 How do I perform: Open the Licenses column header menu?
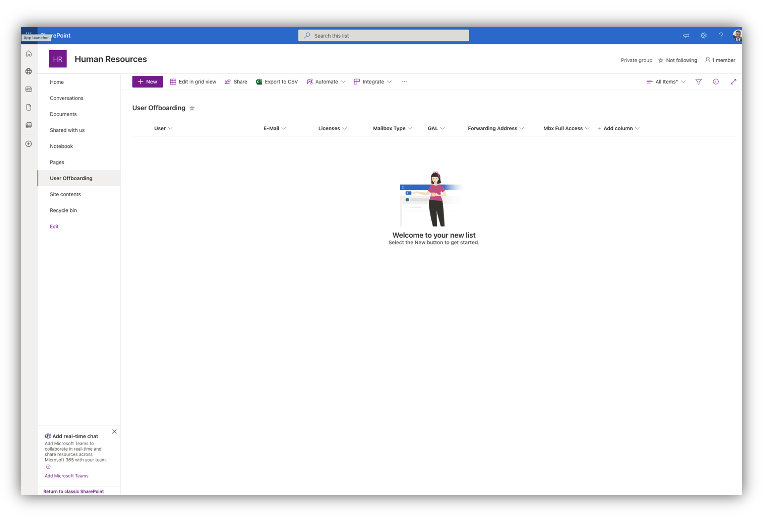tap(332, 128)
